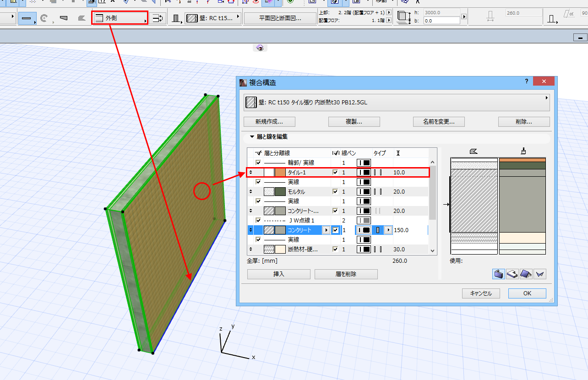588x380 pixels.
Task: Open the 外側 reference line dropdown
Action: point(120,18)
